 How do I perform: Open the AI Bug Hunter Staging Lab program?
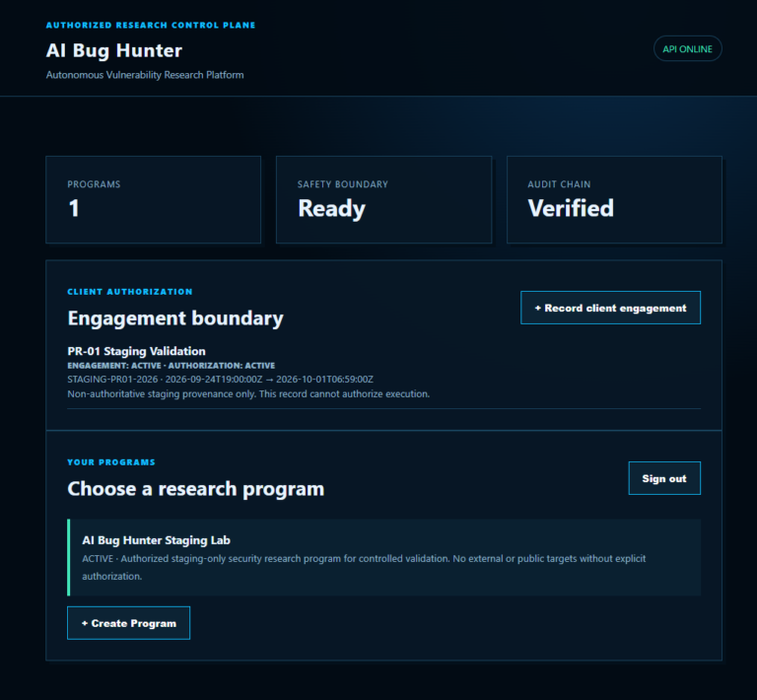tap(383, 558)
